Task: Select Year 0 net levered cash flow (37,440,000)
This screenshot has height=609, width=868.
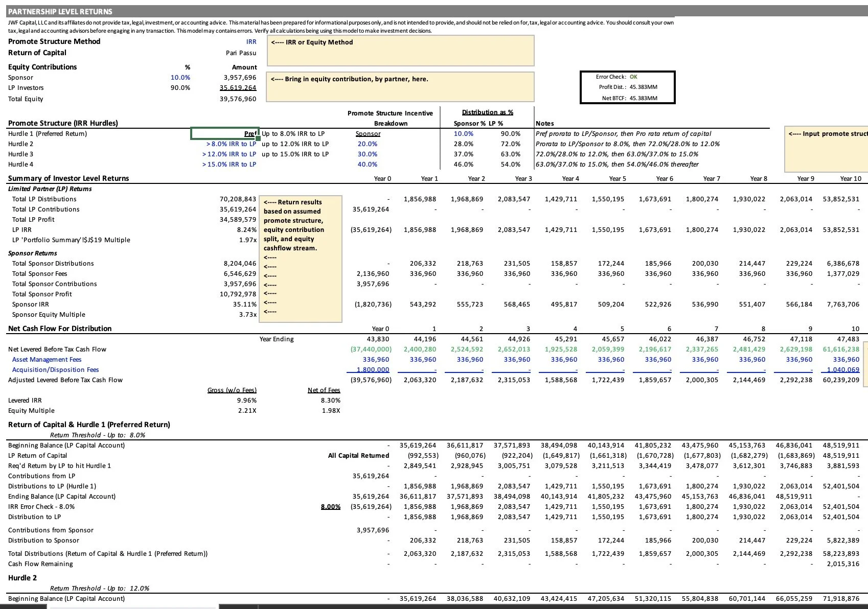Action: (371, 349)
